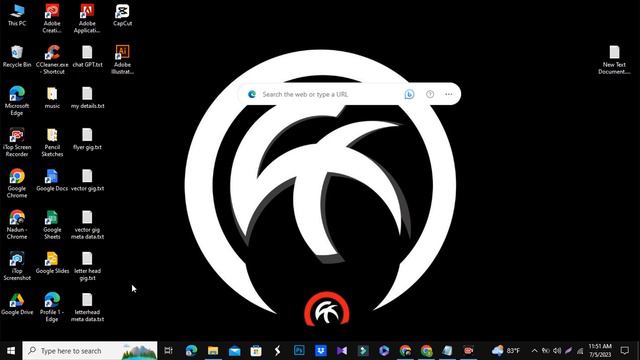The image size is (640, 360).
Task: Select the letterhead meta data.txt file
Action: (87, 307)
